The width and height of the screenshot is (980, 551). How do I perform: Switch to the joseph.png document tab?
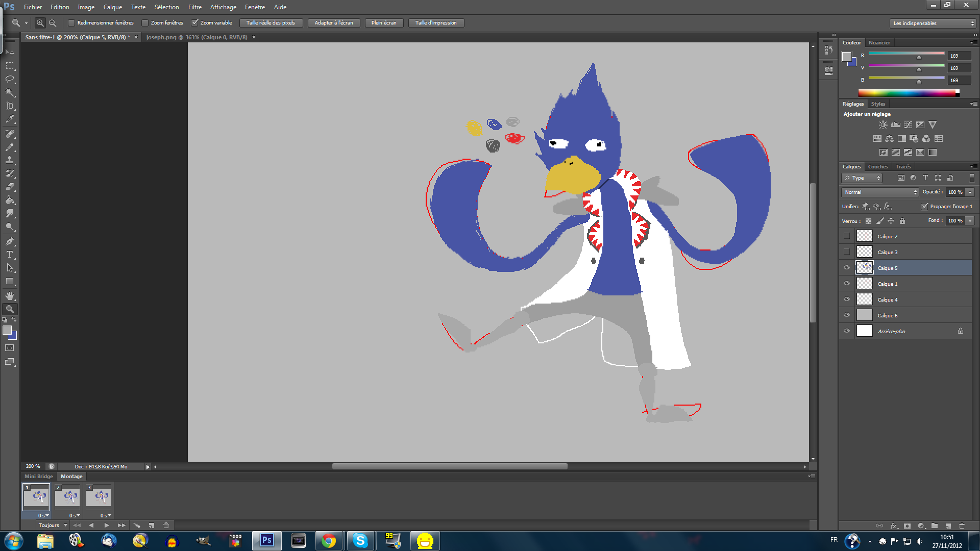197,37
